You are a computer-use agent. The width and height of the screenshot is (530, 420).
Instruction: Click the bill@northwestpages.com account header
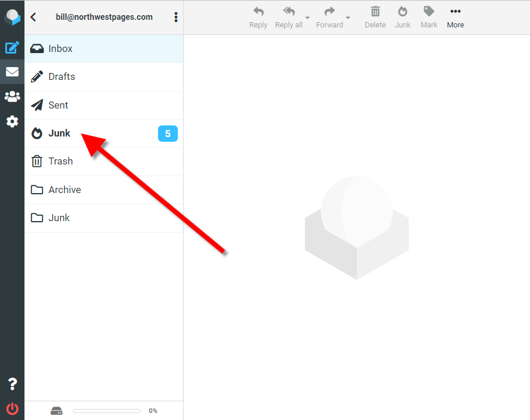tap(104, 17)
